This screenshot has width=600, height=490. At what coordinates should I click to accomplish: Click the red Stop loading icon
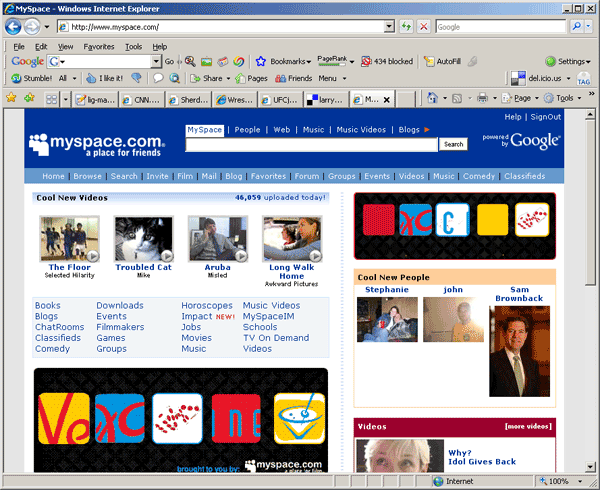(x=424, y=26)
